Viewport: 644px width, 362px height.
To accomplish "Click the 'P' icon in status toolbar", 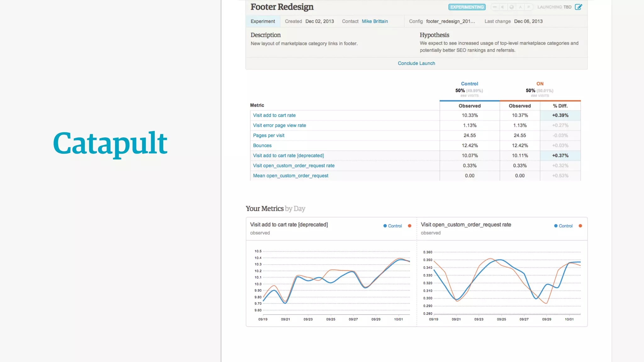I will pos(529,7).
